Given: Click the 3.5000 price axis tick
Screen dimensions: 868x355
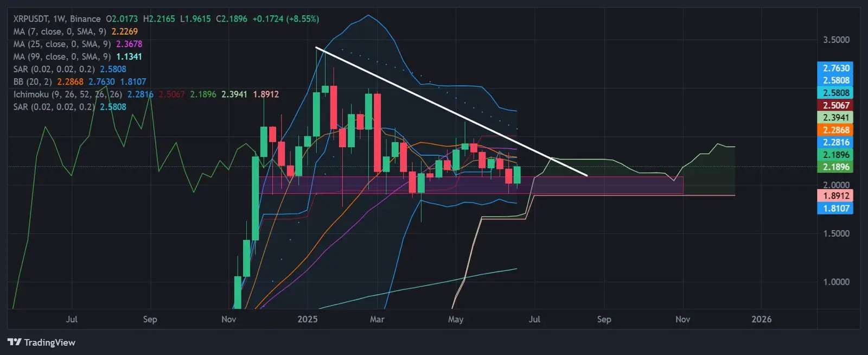Looking at the screenshot, I should point(836,40).
